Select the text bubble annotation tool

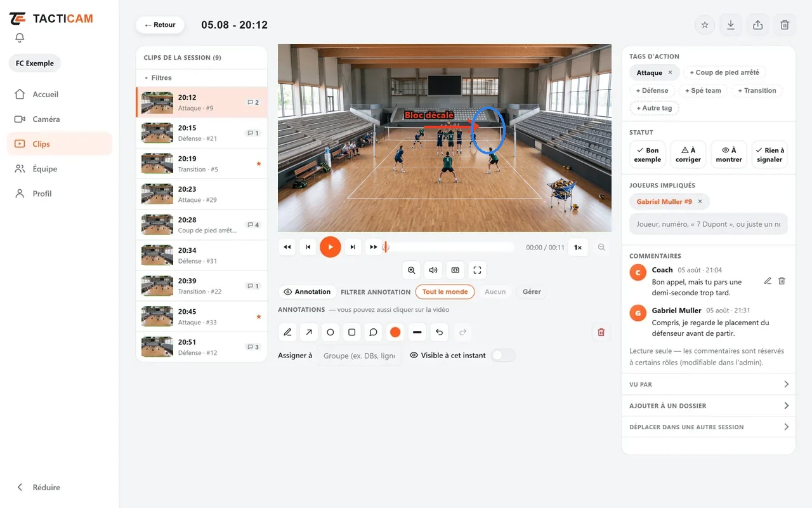(x=374, y=332)
